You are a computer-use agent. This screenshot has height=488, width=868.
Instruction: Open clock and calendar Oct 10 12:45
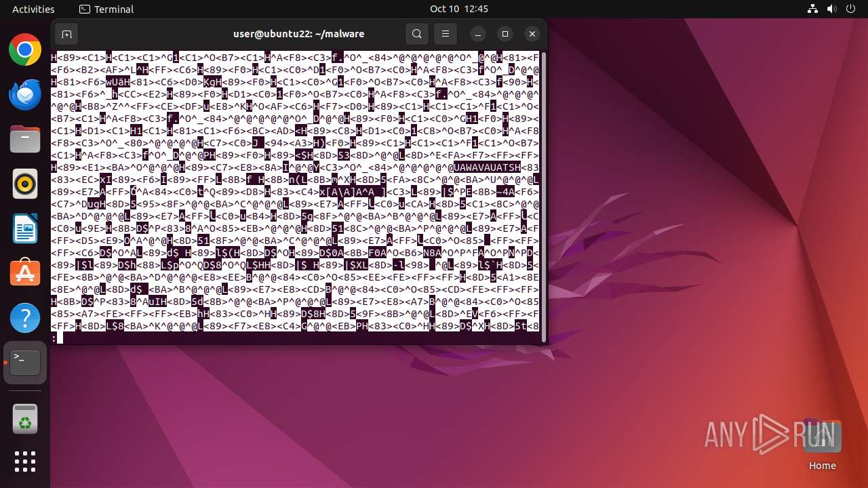point(459,9)
